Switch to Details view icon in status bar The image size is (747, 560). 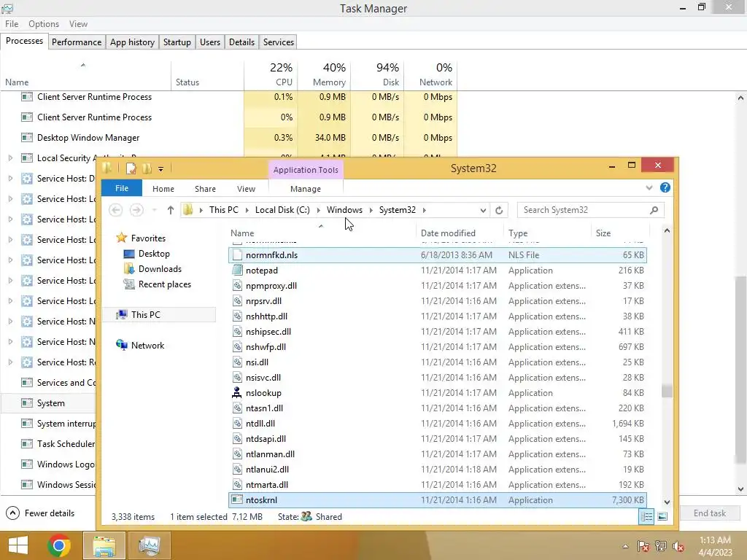click(646, 517)
